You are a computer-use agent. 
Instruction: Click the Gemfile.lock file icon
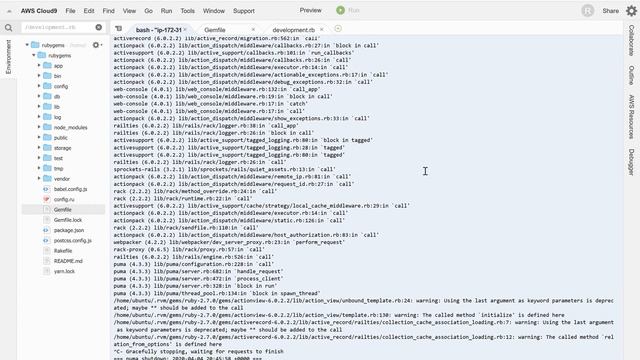(x=46, y=220)
